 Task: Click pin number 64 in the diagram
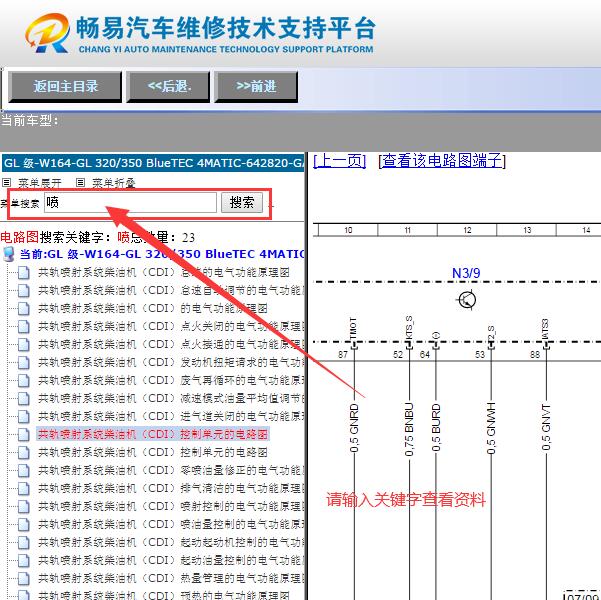point(424,355)
